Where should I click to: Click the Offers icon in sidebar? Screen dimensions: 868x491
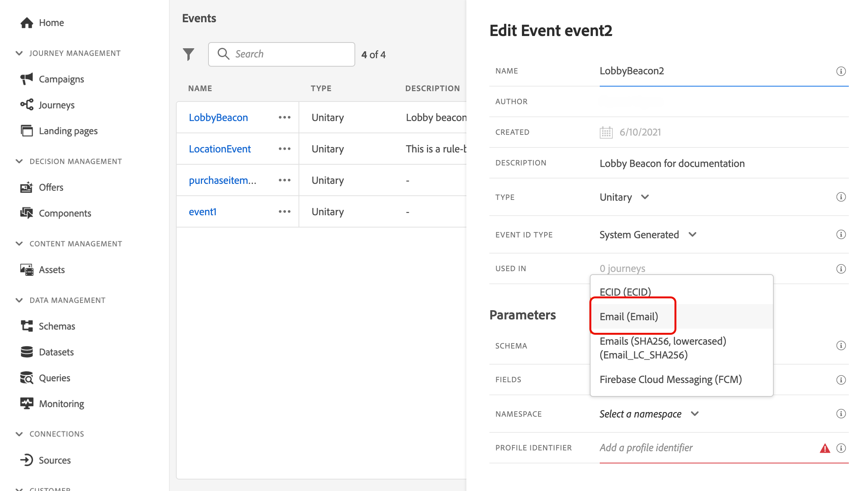[26, 187]
